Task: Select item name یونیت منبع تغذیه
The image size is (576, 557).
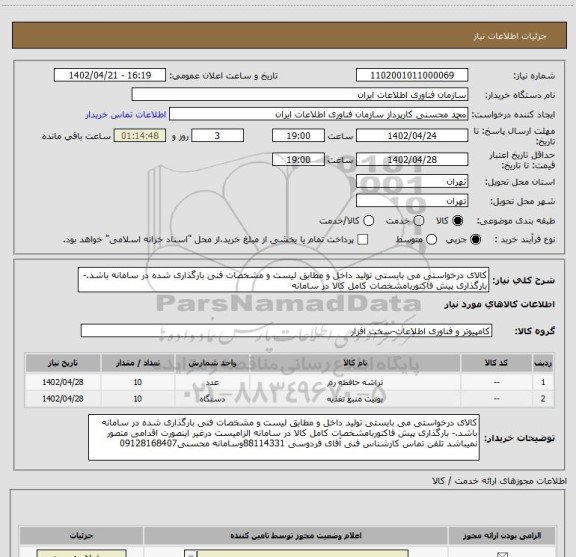Action: 355,399
